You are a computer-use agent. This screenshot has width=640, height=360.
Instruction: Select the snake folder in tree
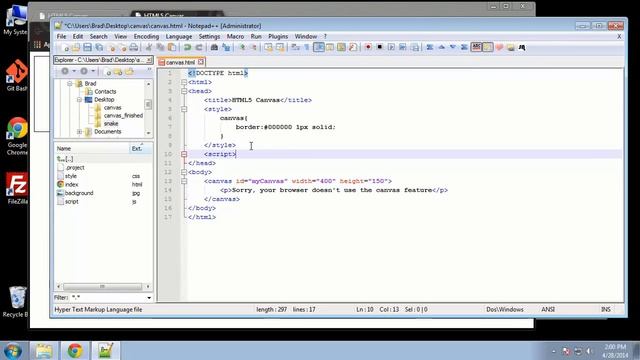tap(111, 123)
